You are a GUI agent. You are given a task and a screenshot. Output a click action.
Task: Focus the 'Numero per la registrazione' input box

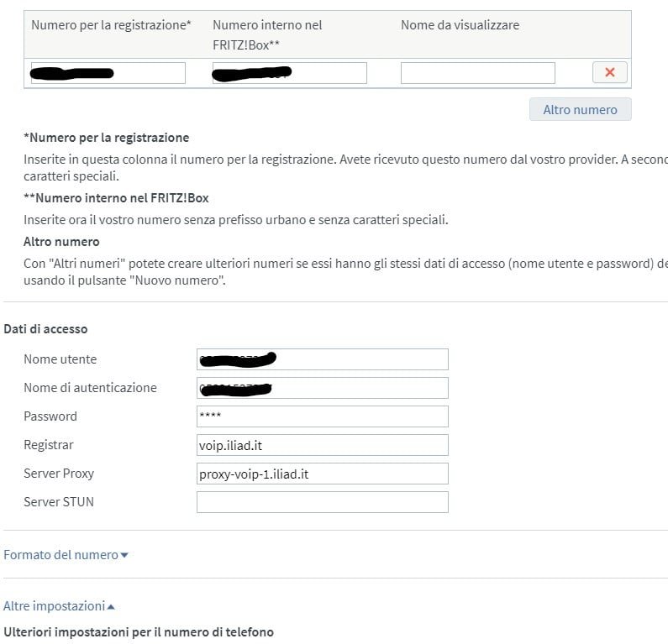point(108,73)
